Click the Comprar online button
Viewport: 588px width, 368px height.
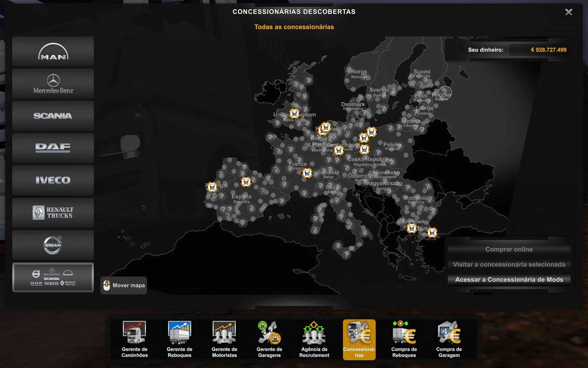coord(509,250)
